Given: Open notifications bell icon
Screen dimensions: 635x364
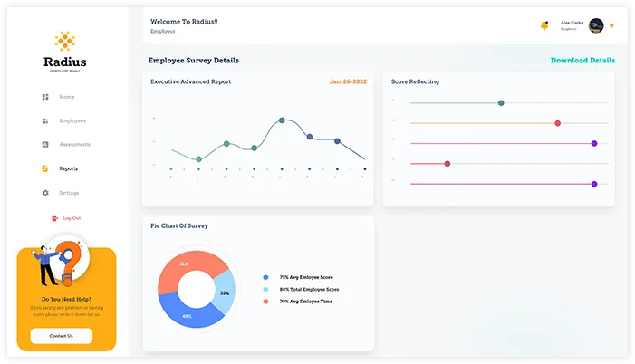Looking at the screenshot, I should [544, 25].
